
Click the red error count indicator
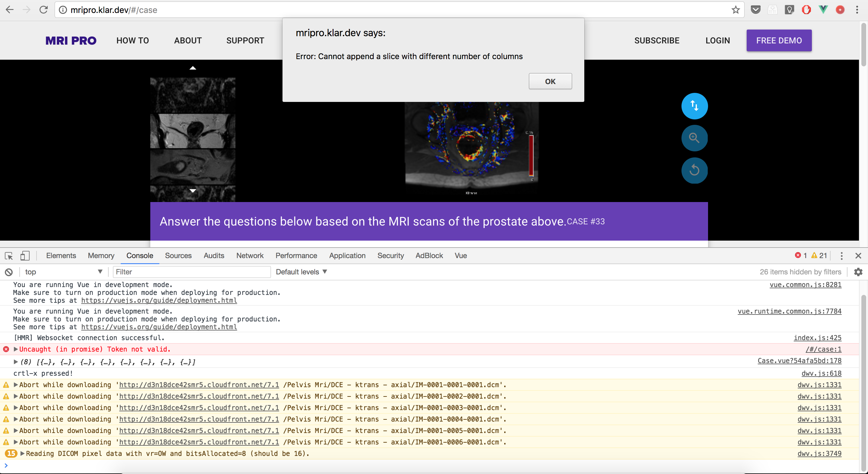click(x=801, y=255)
